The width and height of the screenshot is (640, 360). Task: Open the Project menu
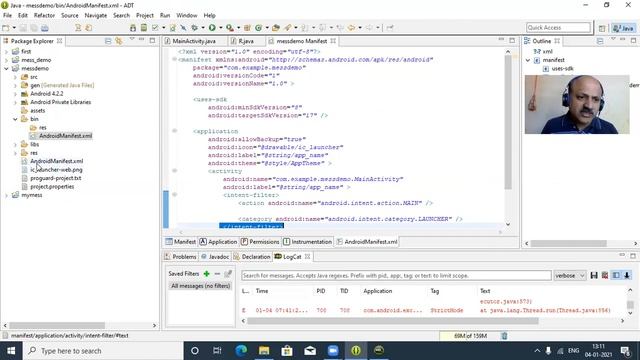tap(144, 15)
